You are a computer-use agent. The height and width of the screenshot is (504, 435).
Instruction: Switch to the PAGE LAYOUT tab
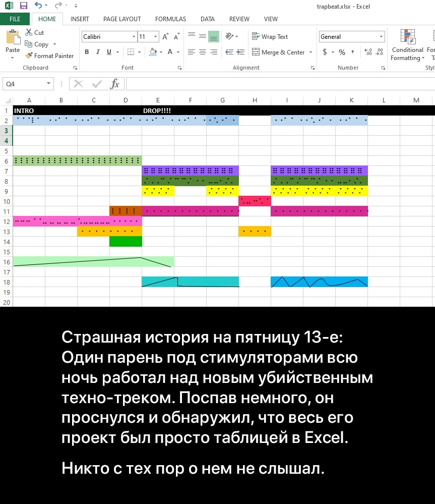point(122,19)
